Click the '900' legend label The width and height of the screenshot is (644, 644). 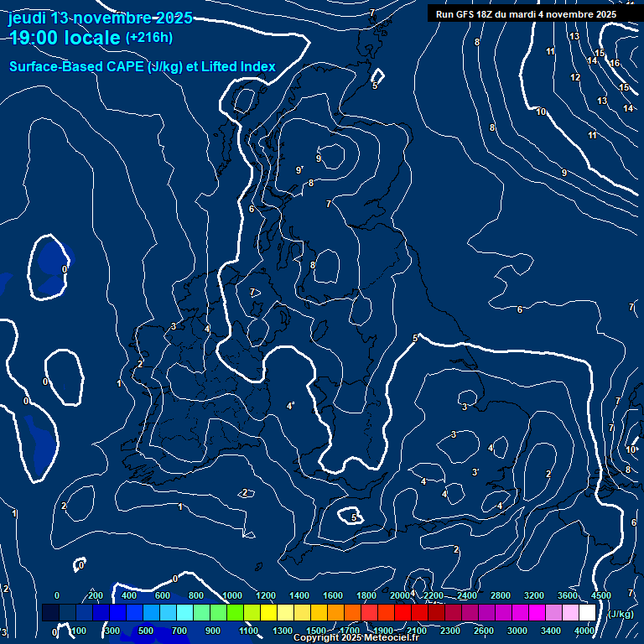(213, 631)
